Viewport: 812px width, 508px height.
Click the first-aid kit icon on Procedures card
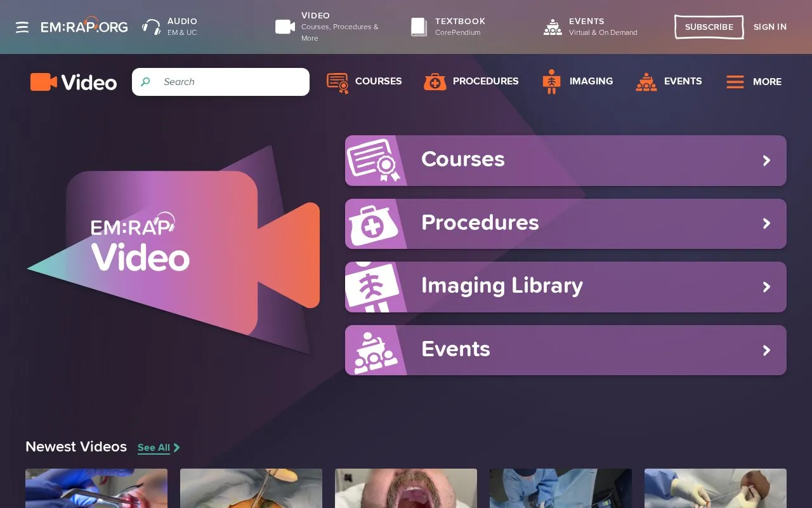pos(375,224)
